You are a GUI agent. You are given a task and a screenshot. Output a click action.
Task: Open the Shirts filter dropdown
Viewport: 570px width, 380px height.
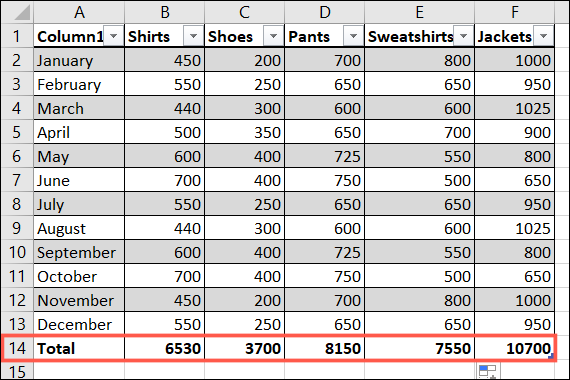[193, 36]
